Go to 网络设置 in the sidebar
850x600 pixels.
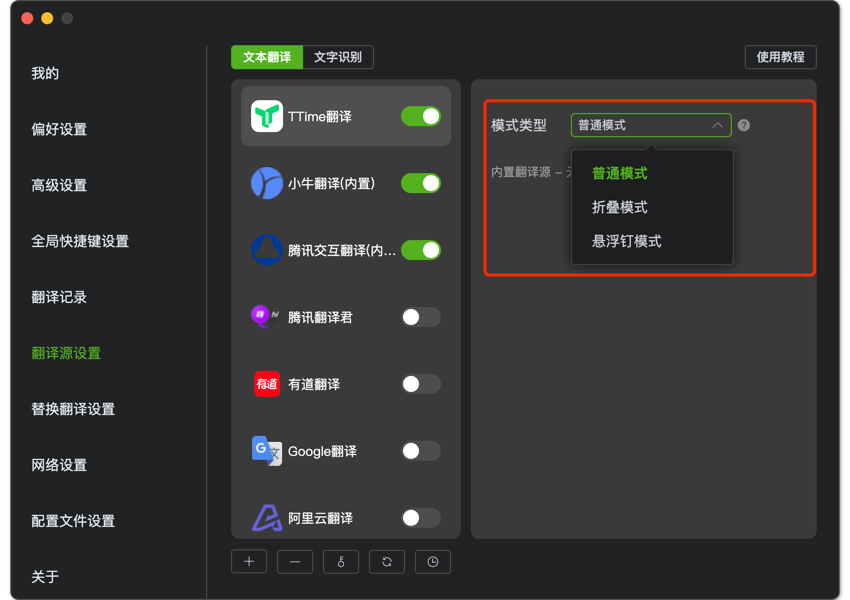59,465
